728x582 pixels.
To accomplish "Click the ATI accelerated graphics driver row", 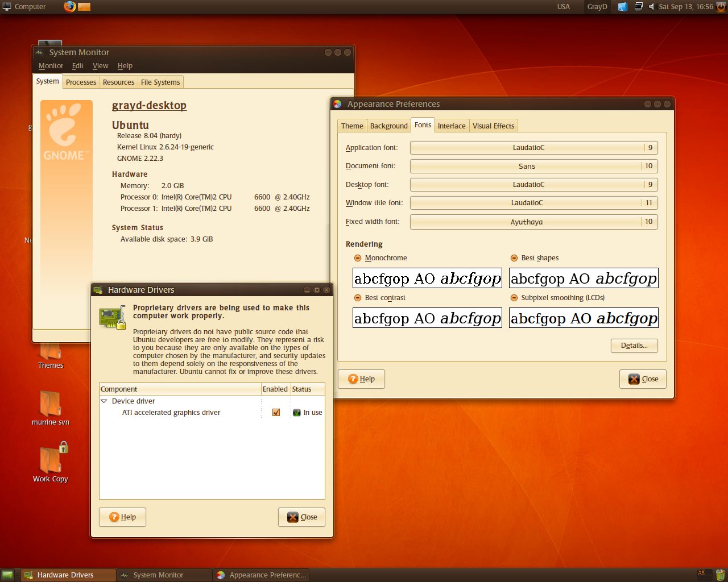I will (x=212, y=413).
